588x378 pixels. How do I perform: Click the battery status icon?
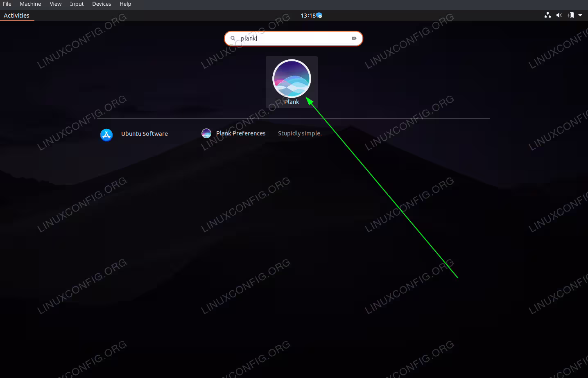(x=571, y=15)
